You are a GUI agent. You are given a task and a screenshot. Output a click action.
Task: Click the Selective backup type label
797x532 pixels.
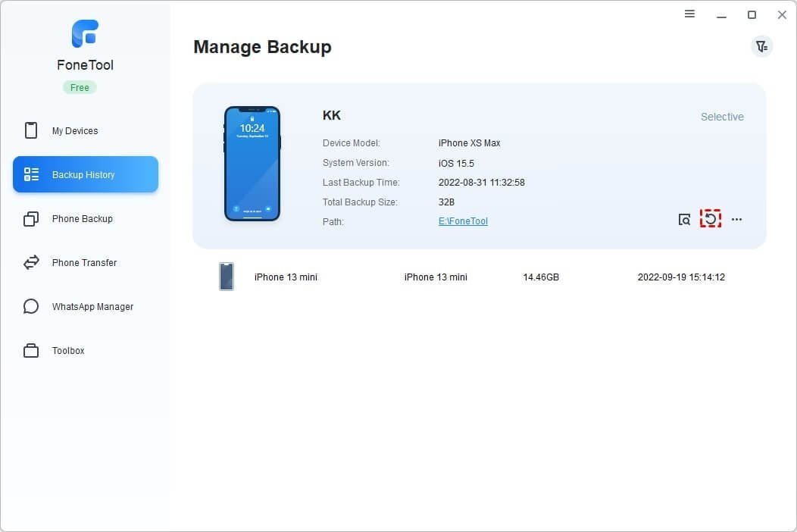[721, 117]
